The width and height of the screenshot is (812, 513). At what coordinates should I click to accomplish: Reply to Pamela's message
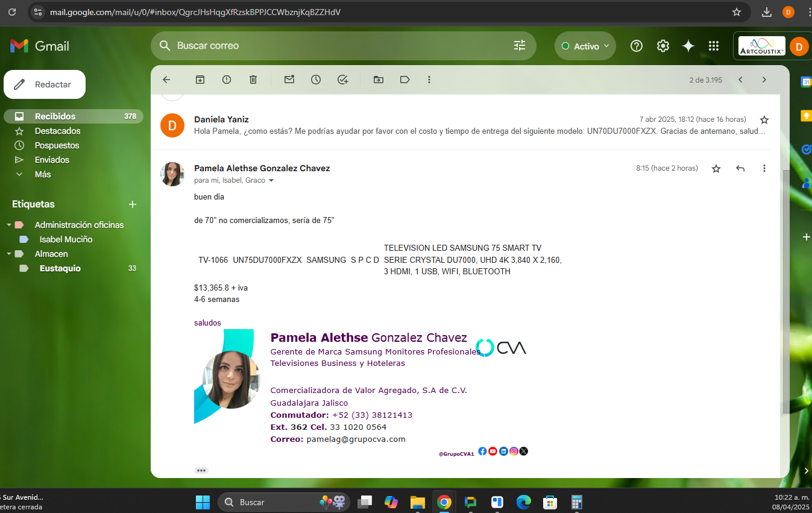pos(740,169)
